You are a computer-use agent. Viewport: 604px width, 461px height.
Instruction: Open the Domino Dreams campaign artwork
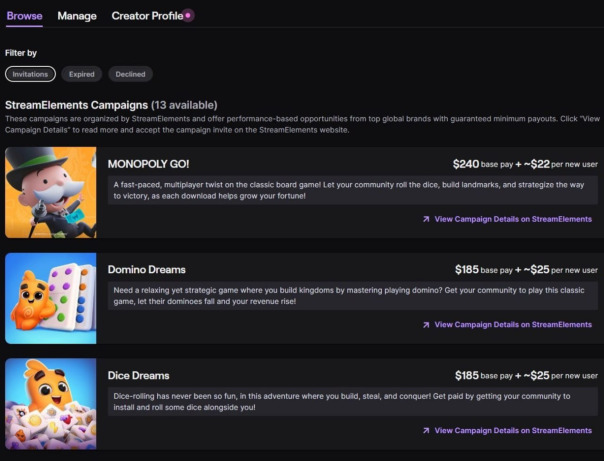[50, 298]
